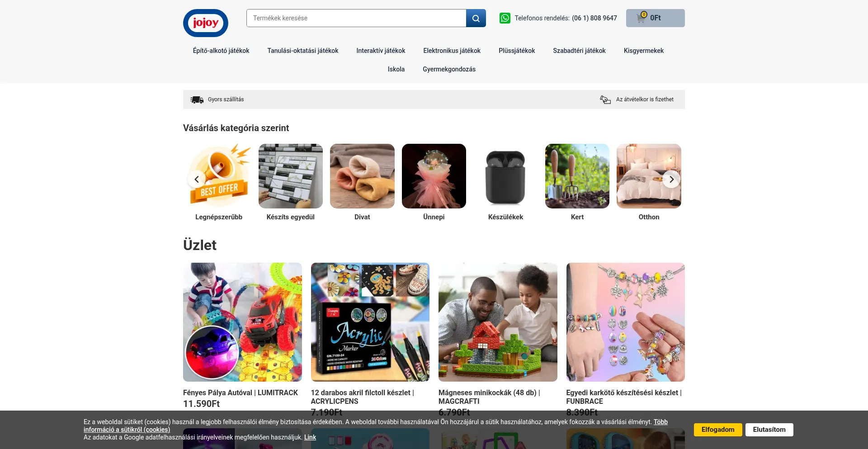Click the fast delivery truck icon

[x=197, y=99]
